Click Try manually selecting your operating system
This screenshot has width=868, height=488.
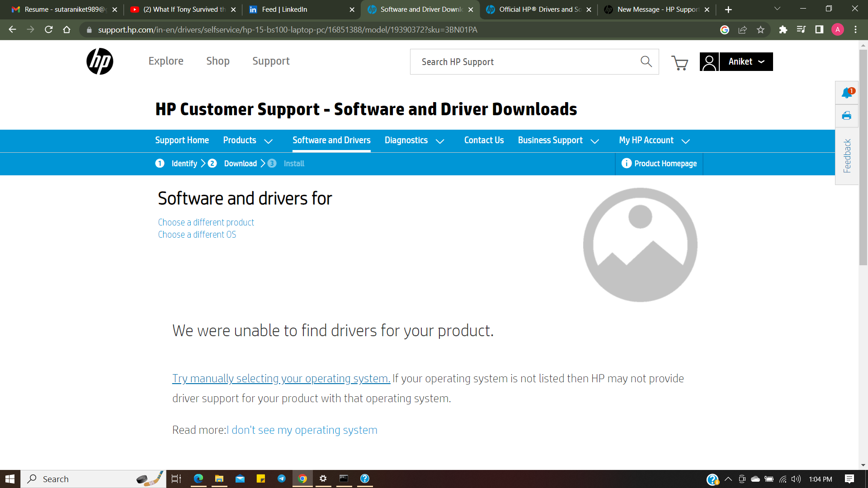(280, 379)
